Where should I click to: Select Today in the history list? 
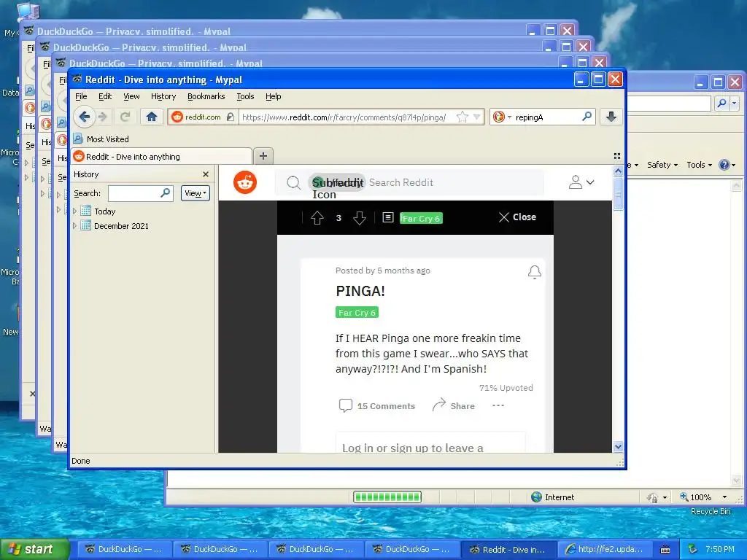(104, 211)
